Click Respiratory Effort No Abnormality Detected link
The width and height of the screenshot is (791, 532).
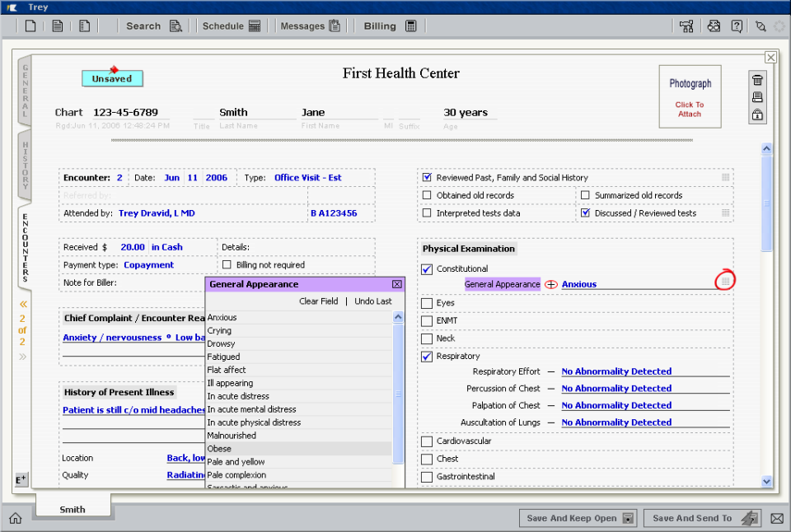click(x=616, y=371)
